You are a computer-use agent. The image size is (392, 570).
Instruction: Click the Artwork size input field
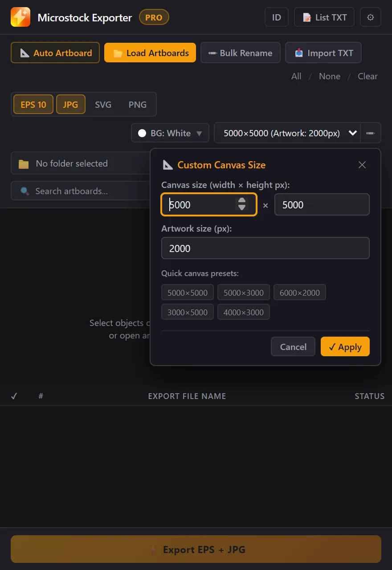click(x=265, y=248)
